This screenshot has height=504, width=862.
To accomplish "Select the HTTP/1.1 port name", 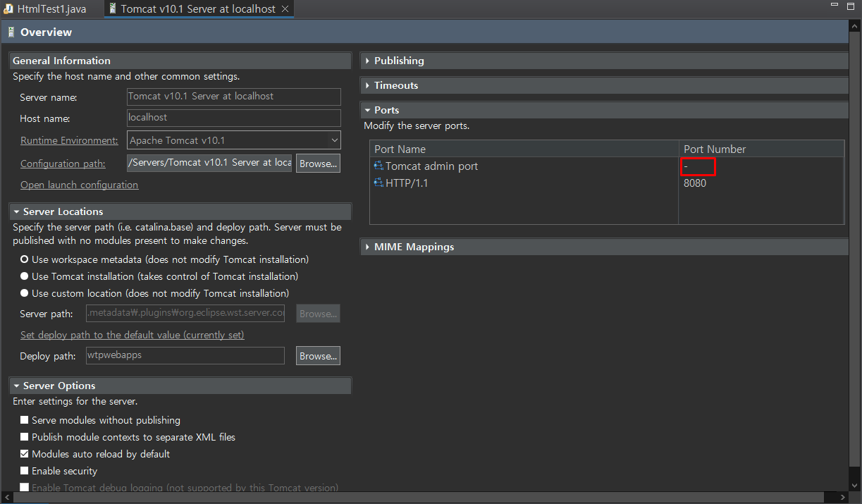I will [407, 183].
